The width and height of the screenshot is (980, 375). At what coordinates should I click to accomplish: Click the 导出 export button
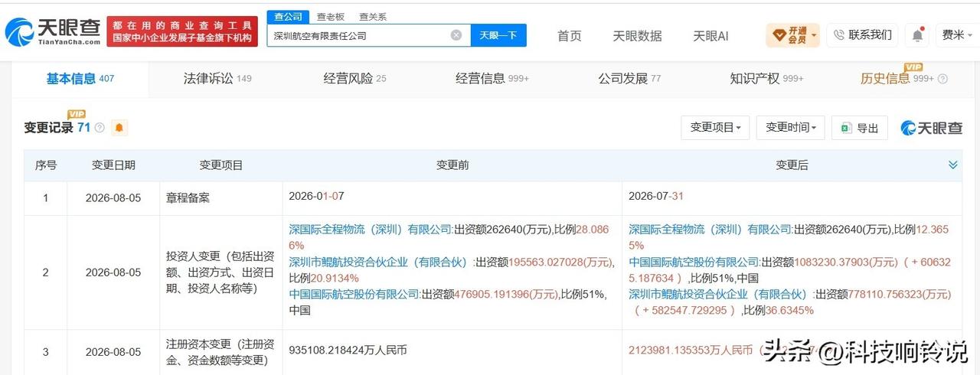(x=860, y=128)
